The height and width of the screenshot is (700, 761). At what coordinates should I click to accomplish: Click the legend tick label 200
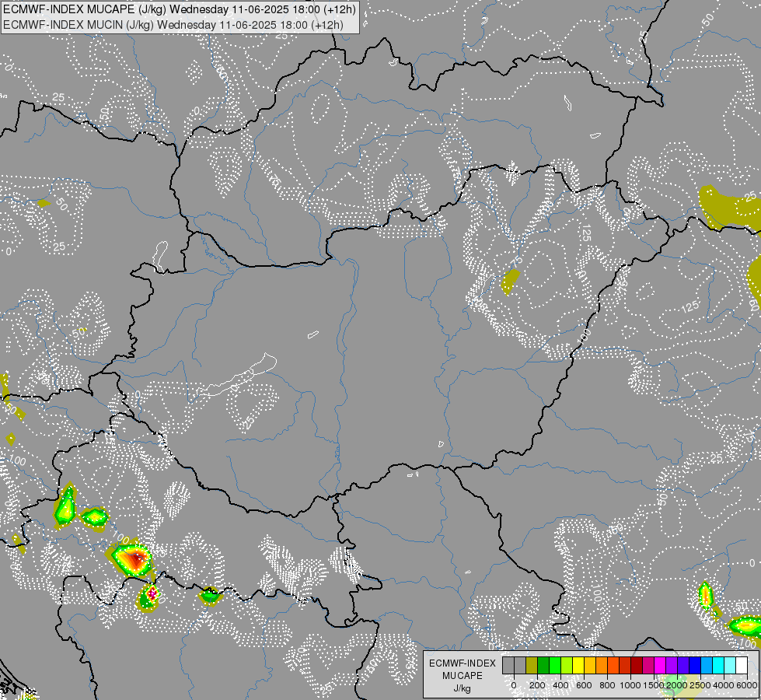(538, 685)
